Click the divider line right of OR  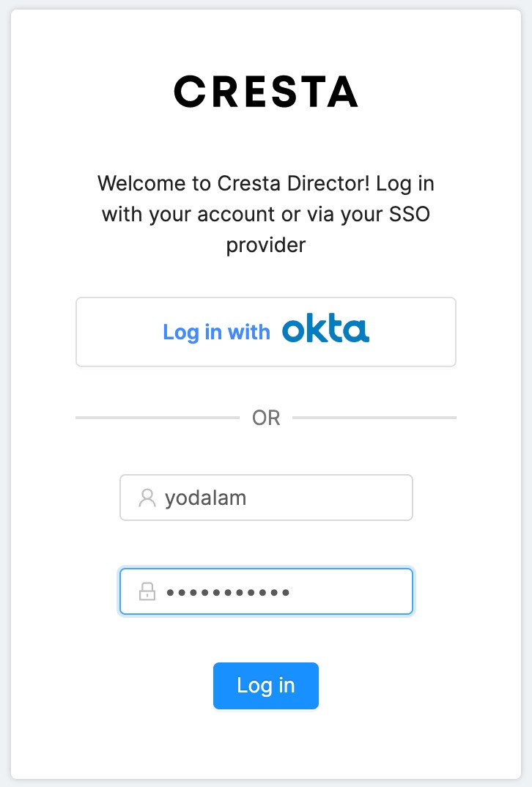374,418
